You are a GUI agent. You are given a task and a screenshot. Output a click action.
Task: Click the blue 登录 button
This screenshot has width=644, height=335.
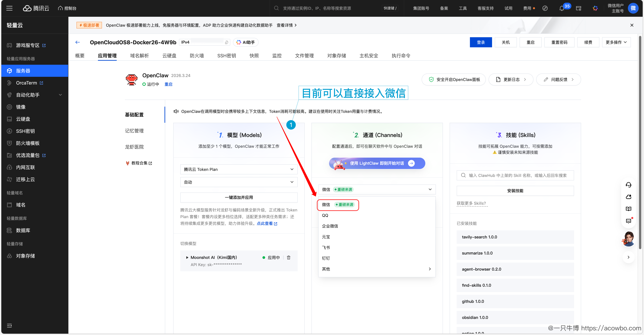481,42
